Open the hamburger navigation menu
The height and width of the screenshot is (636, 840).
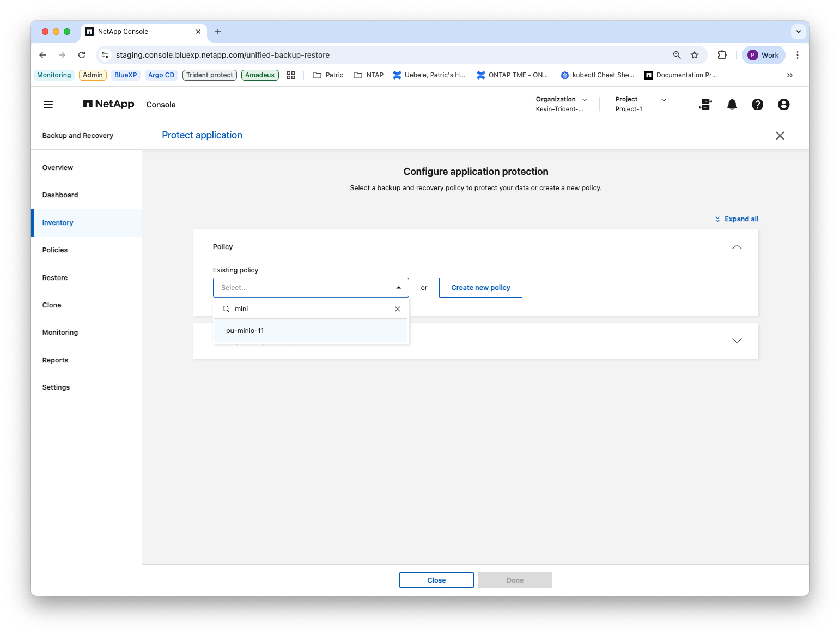click(x=48, y=105)
